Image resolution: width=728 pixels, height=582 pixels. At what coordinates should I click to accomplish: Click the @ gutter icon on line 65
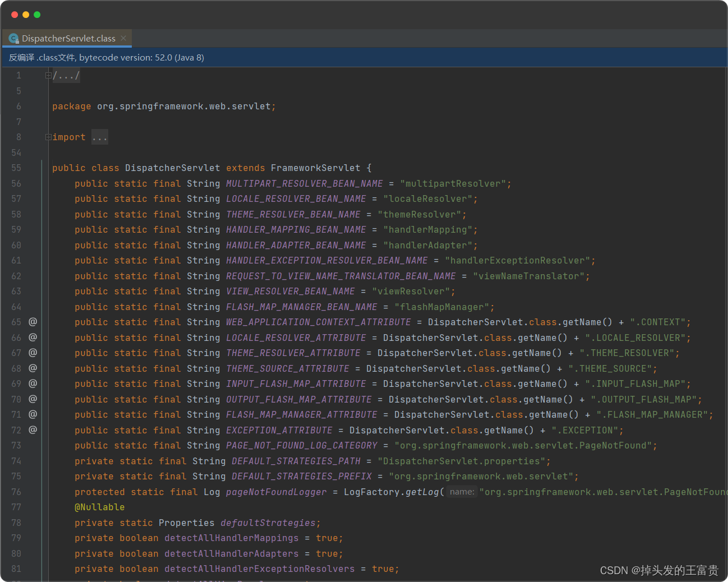pos(33,322)
